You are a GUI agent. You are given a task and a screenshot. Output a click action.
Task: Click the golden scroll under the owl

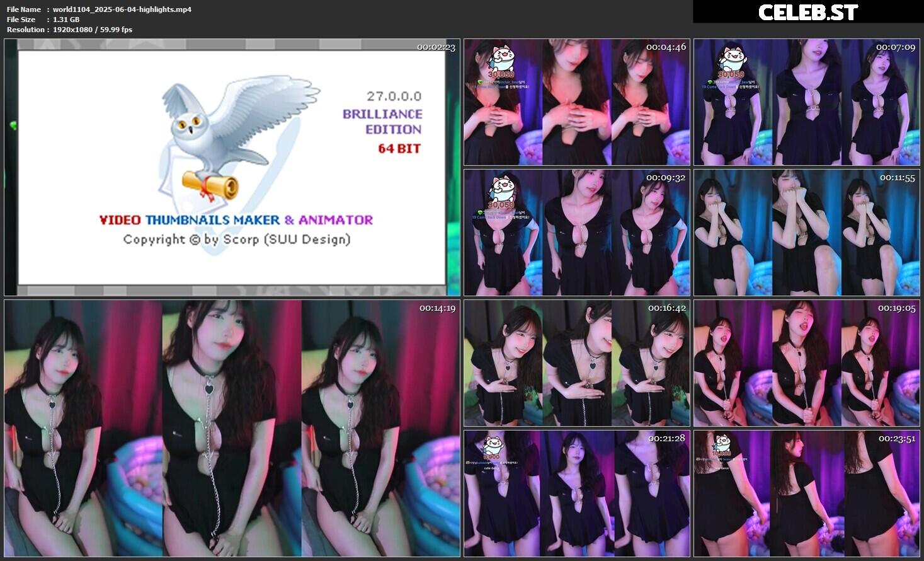211,185
